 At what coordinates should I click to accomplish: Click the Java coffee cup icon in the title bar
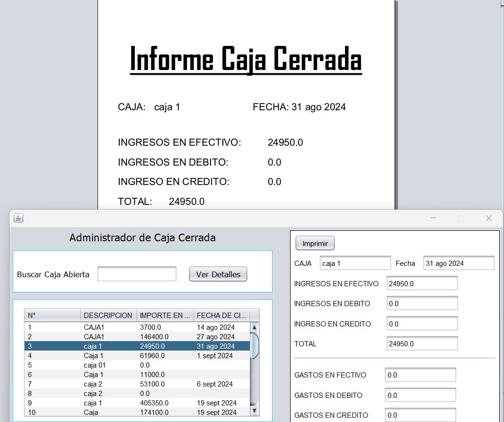pyautogui.click(x=18, y=218)
